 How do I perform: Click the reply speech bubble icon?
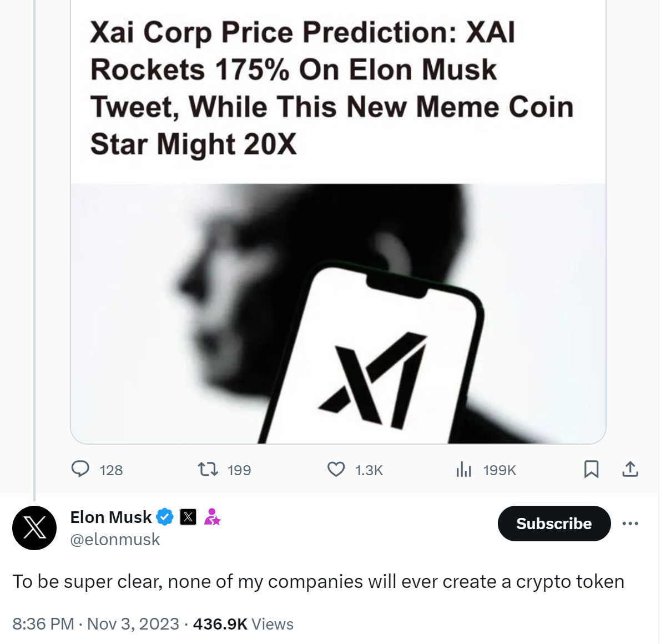pos(80,469)
